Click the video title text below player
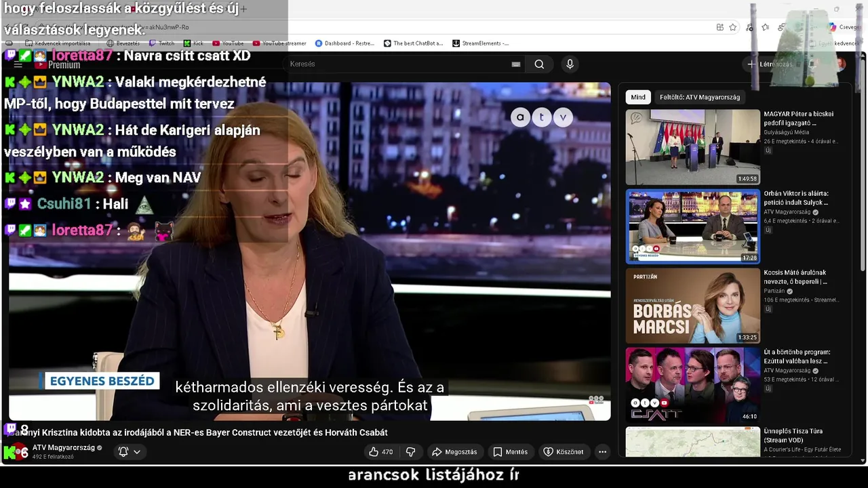Screen dimensions: 868x488 coord(198,432)
